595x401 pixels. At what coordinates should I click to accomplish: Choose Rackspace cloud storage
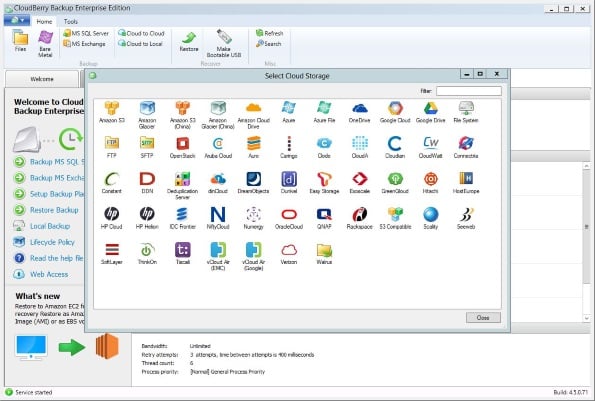pyautogui.click(x=359, y=218)
